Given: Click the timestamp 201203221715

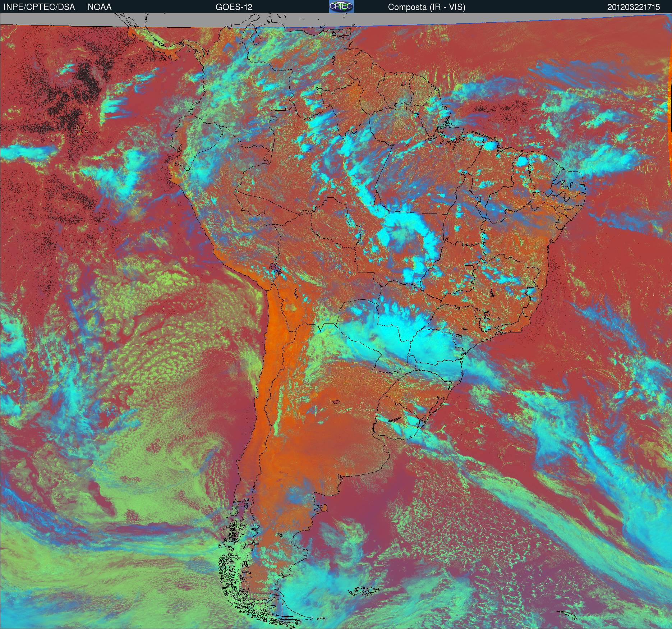Looking at the screenshot, I should (x=634, y=7).
